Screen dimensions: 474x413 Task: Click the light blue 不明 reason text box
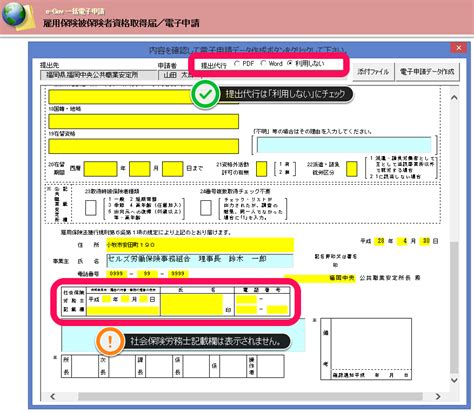(344, 145)
